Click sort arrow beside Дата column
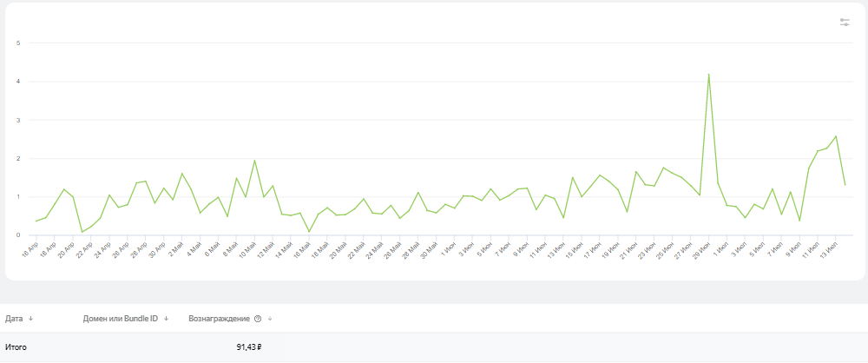The width and height of the screenshot is (868, 363). pos(31,319)
